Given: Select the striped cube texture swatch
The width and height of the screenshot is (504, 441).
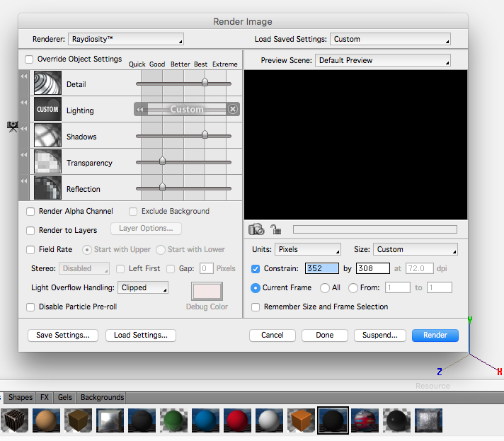Looking at the screenshot, I should coord(14,420).
